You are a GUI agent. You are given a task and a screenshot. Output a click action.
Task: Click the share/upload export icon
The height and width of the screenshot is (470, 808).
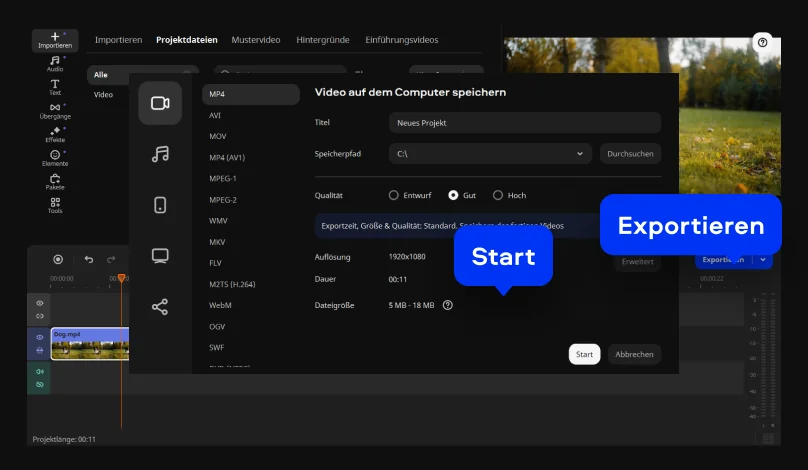point(160,307)
